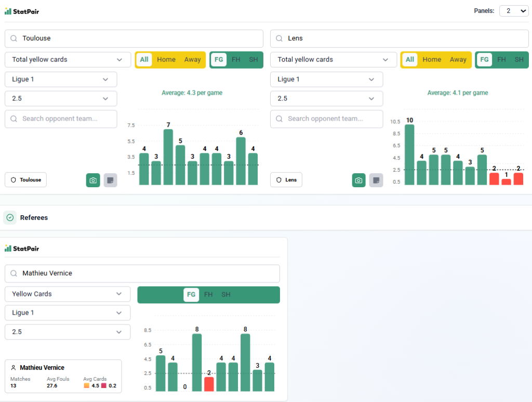Switch Toulouse panel to Home games
The image size is (532, 402).
point(166,60)
